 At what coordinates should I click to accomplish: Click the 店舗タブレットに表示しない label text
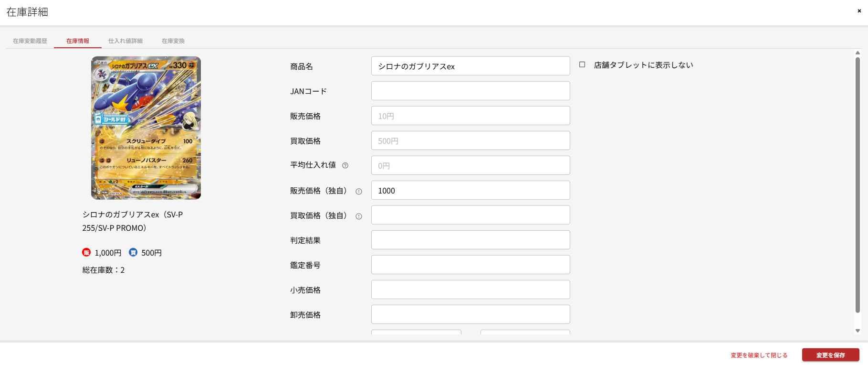pos(643,65)
